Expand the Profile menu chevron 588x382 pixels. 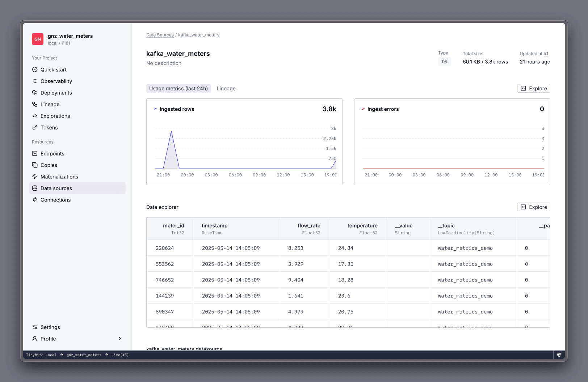(x=120, y=339)
